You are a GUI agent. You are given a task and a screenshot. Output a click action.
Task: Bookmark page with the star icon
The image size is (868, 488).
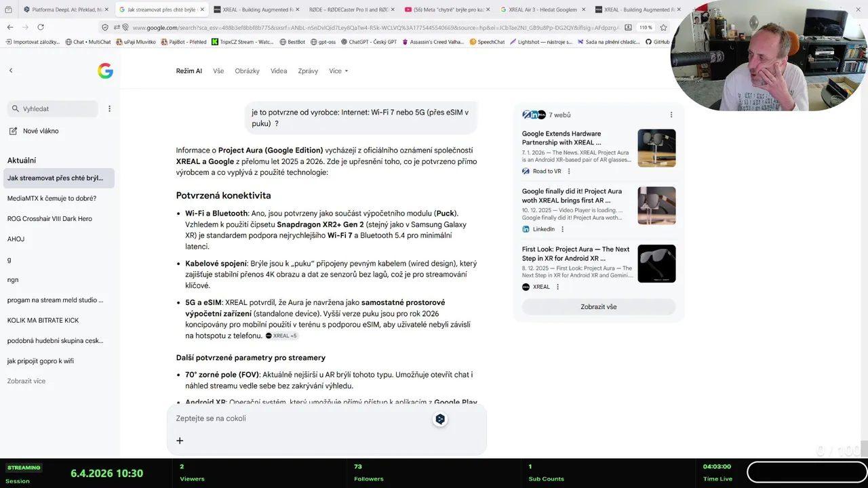[663, 27]
